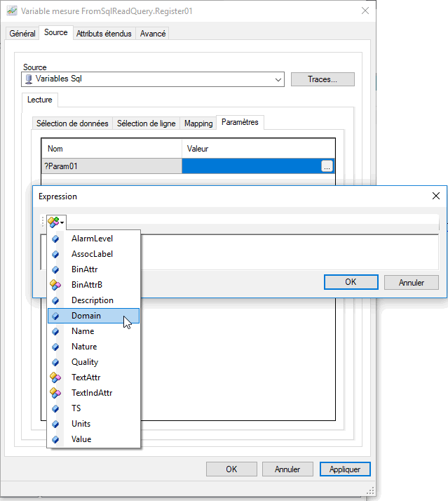This screenshot has width=448, height=501.
Task: Open the ellipsis editor for ?Param01 value
Action: point(327,166)
